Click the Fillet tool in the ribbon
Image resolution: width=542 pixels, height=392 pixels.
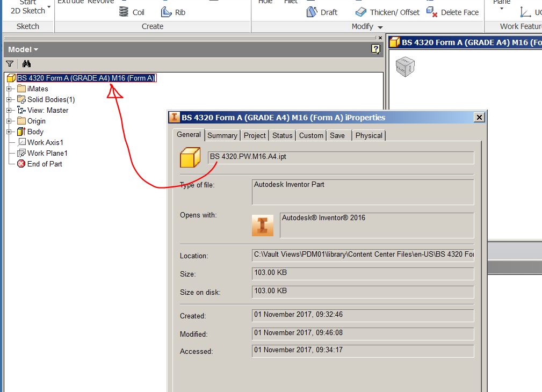[x=291, y=3]
